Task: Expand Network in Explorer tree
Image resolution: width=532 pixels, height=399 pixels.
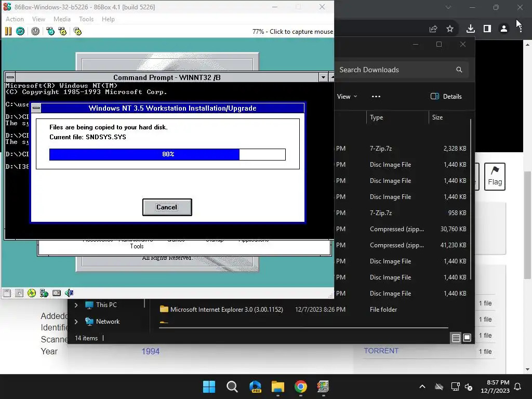Action: tap(76, 322)
